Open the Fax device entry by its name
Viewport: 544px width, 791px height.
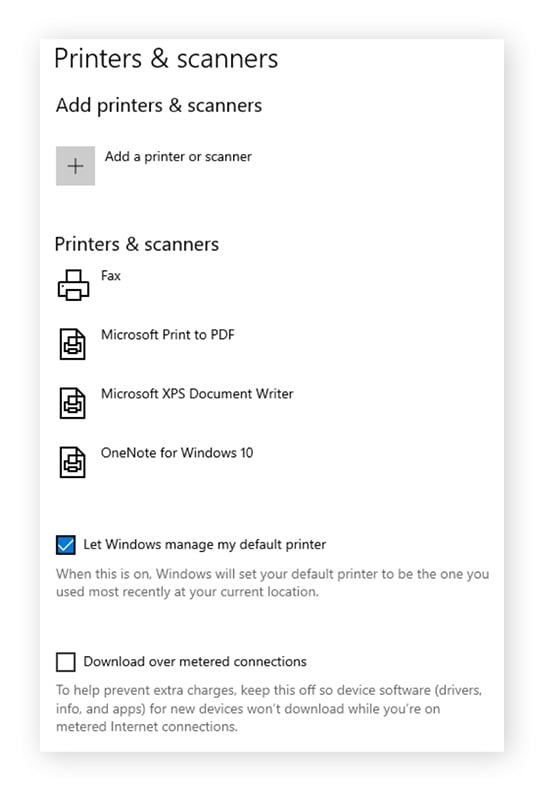click(111, 276)
